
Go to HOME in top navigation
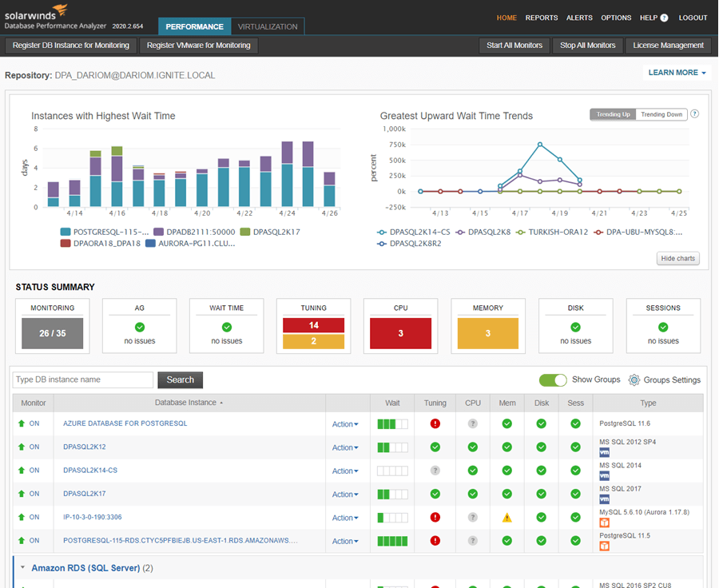506,18
